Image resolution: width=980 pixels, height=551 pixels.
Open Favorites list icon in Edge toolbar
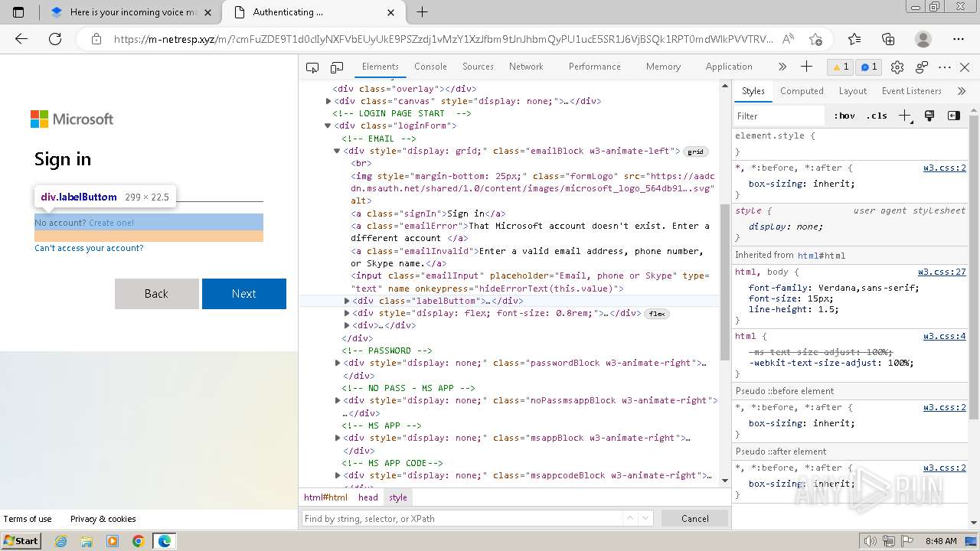coord(854,39)
